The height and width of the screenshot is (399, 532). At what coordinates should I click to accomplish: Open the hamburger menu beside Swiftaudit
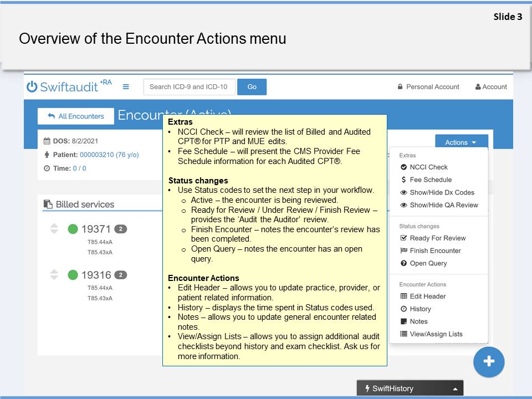[126, 86]
